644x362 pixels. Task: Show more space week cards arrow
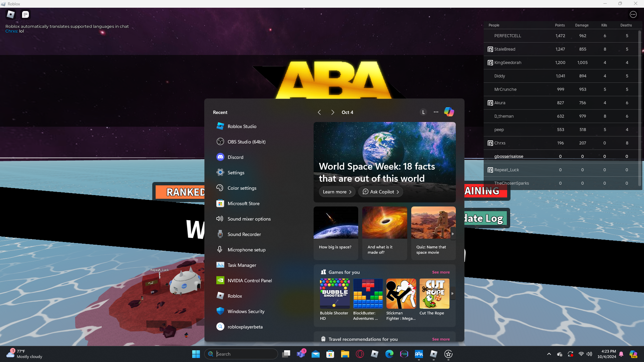(x=453, y=234)
